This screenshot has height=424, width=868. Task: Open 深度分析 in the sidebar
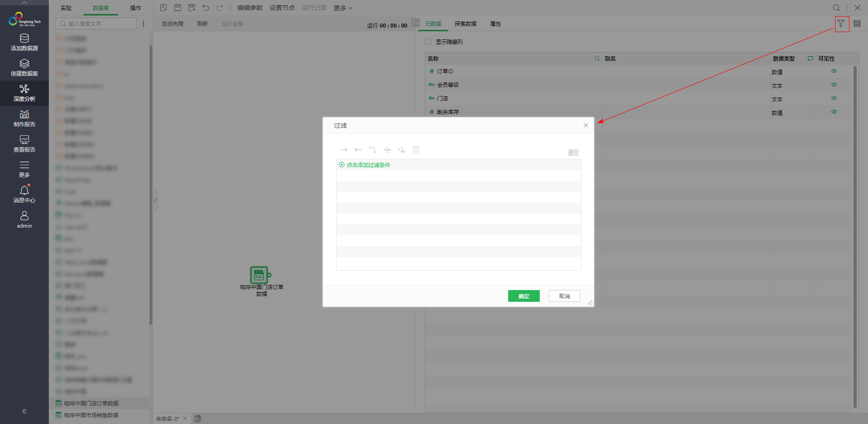(24, 93)
